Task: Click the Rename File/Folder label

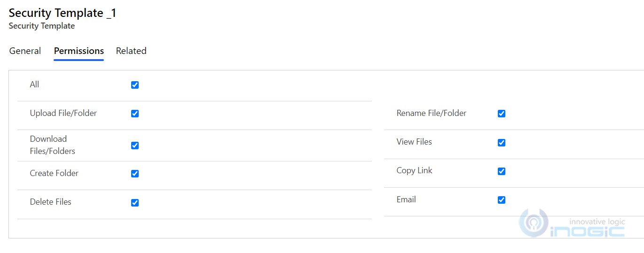Action: (x=432, y=113)
